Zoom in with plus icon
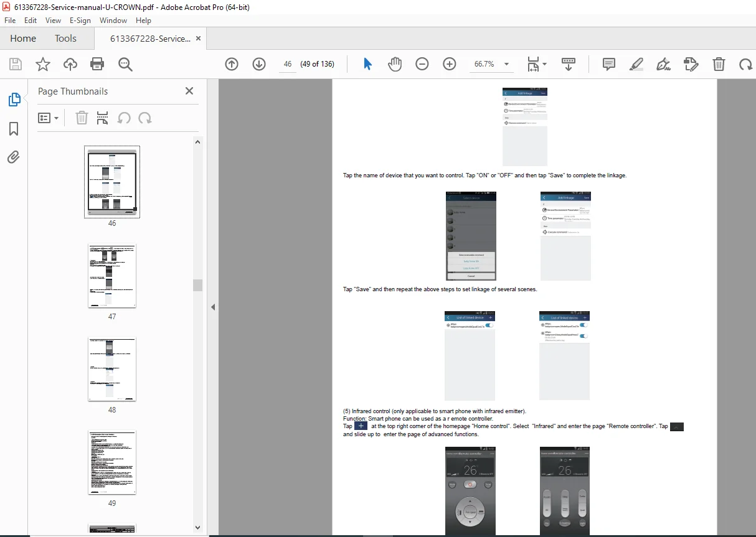The width and height of the screenshot is (756, 537). coord(450,64)
